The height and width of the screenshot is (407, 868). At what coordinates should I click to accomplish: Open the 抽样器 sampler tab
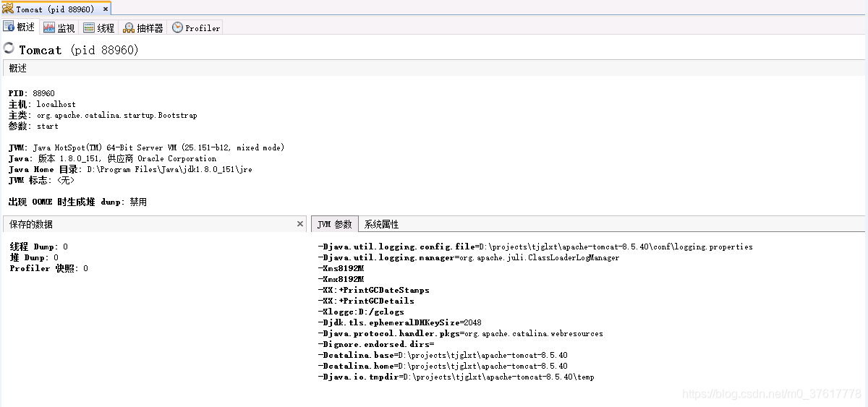coord(142,27)
